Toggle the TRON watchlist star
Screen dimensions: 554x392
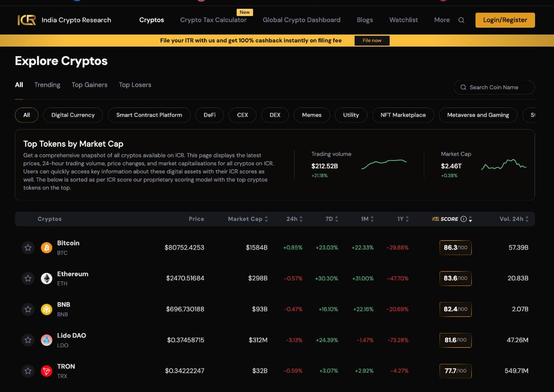point(28,371)
